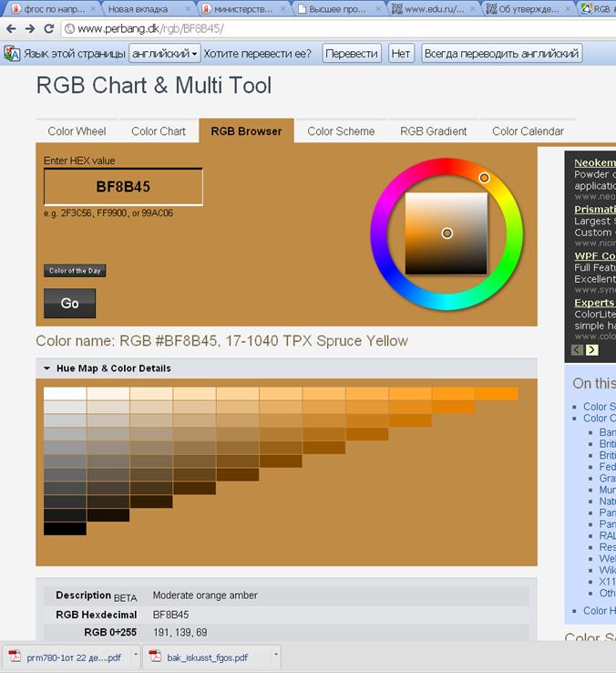
Task: Switch to the Color Chart tab
Action: click(x=159, y=131)
